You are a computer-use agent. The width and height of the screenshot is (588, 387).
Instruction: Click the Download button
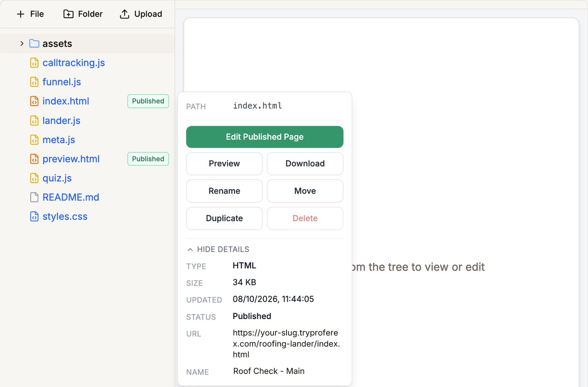[305, 163]
